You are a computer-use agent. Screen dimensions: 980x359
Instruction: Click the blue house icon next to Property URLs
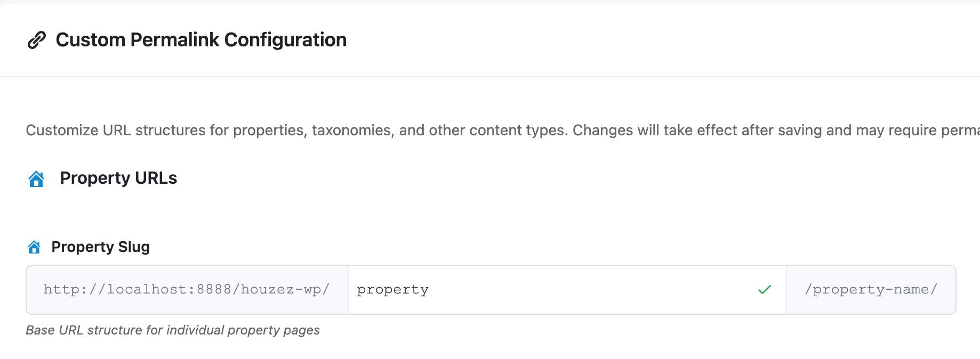point(36,179)
